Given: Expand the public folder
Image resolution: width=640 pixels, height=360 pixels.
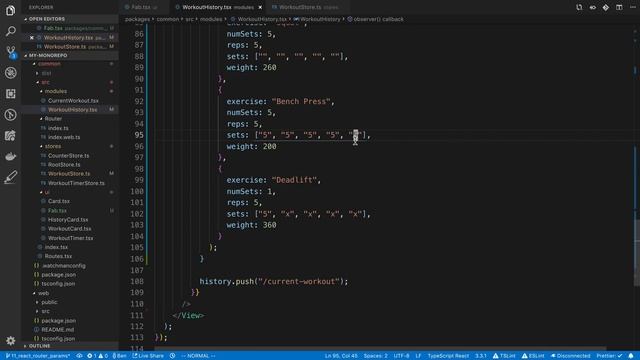Looking at the screenshot, I should click(x=49, y=302).
